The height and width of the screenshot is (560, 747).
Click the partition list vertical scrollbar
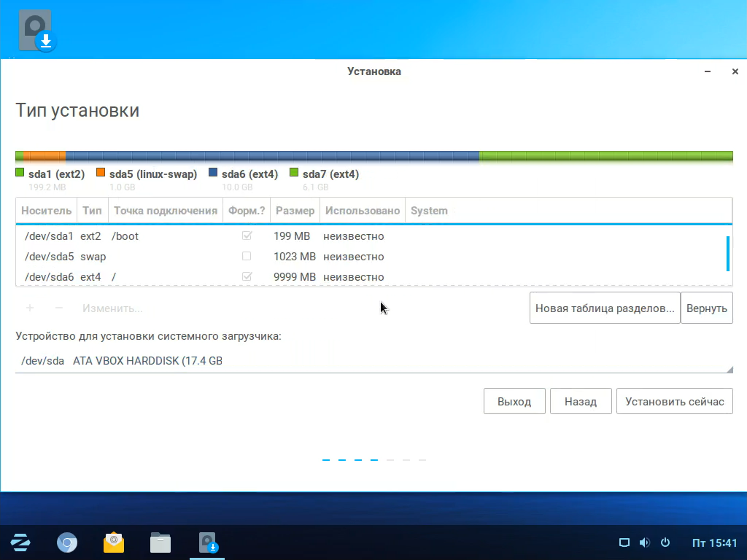point(727,254)
